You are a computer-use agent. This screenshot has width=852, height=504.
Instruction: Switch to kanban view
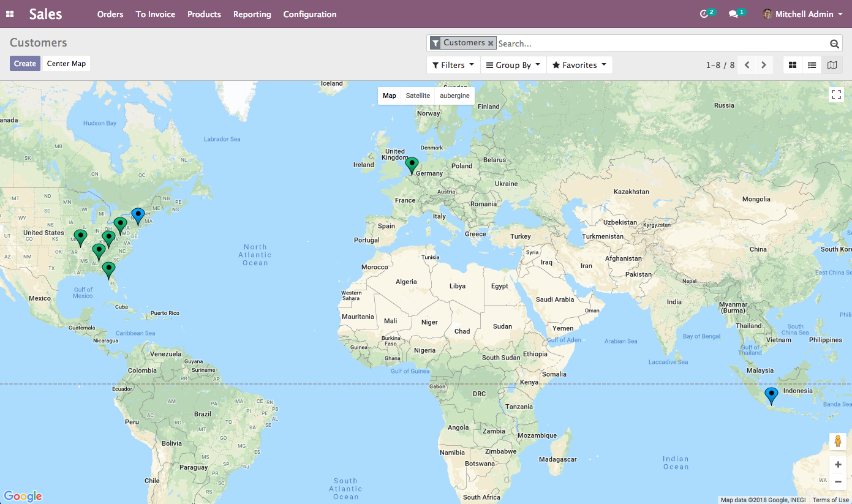(793, 65)
